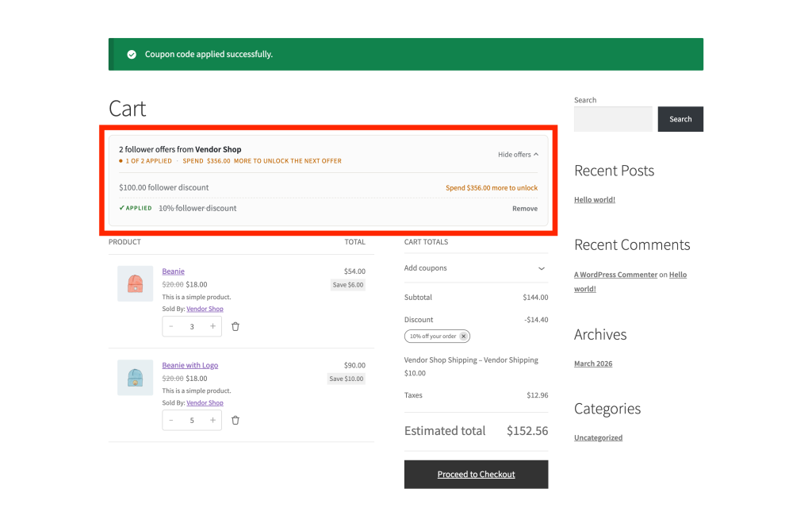This screenshot has width=812, height=527.
Task: Open the Hello world! recent post
Action: click(595, 199)
